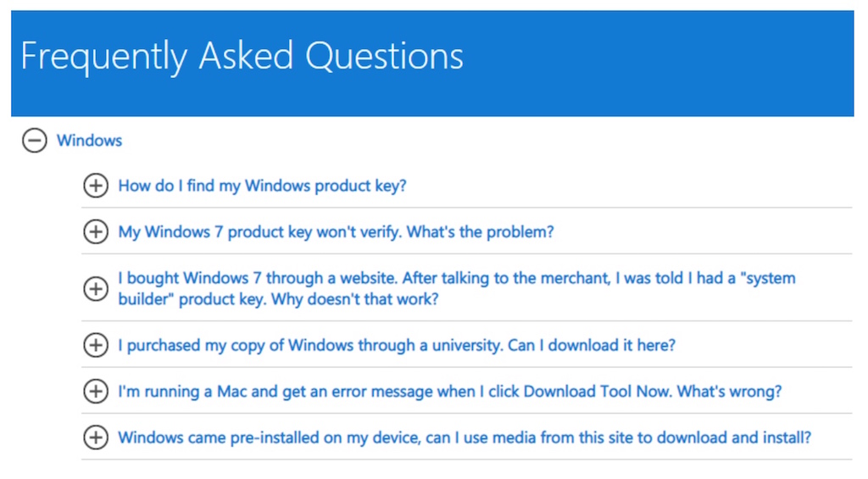Open 'How do I find my Windows product key?'

tap(263, 186)
